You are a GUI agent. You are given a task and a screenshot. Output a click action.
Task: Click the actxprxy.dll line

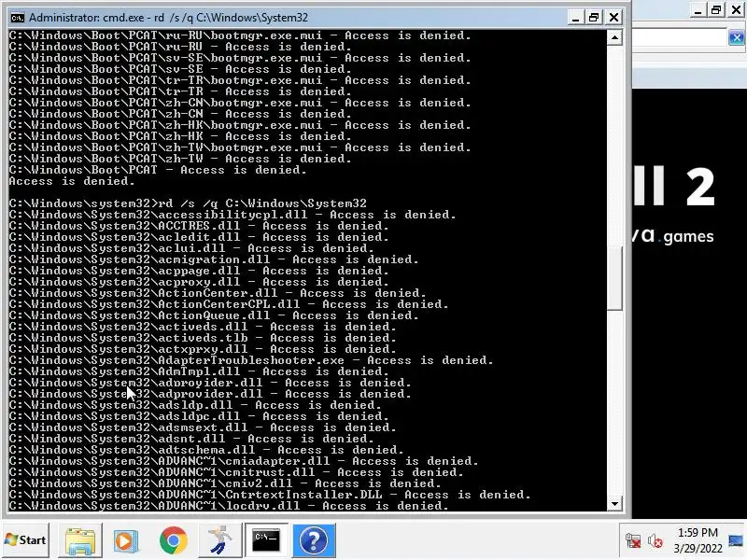(203, 349)
